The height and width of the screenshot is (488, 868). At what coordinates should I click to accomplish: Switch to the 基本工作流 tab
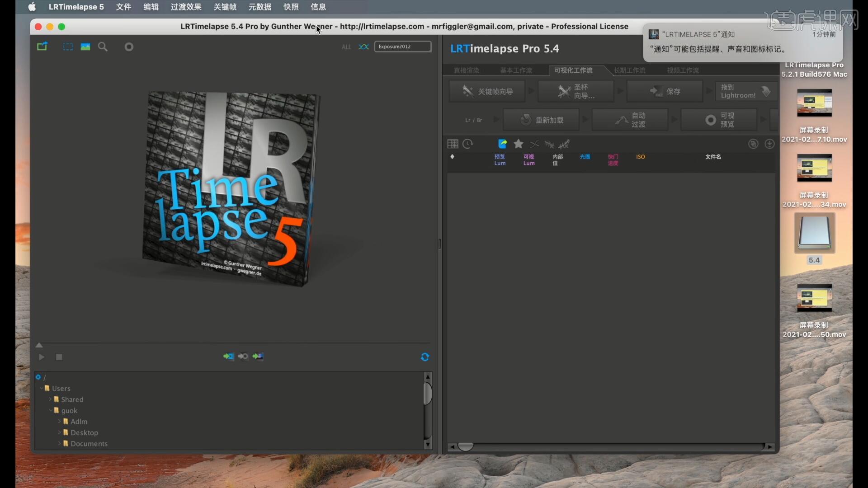(516, 70)
